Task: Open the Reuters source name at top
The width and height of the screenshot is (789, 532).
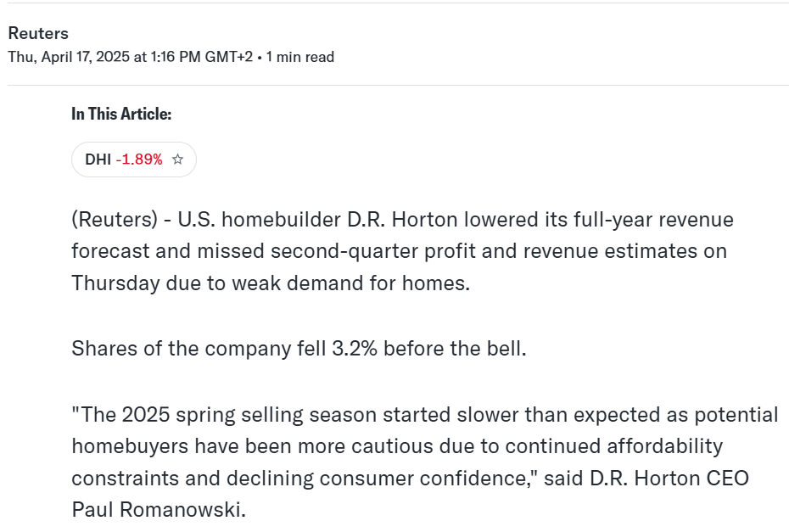Action: pyautogui.click(x=38, y=33)
